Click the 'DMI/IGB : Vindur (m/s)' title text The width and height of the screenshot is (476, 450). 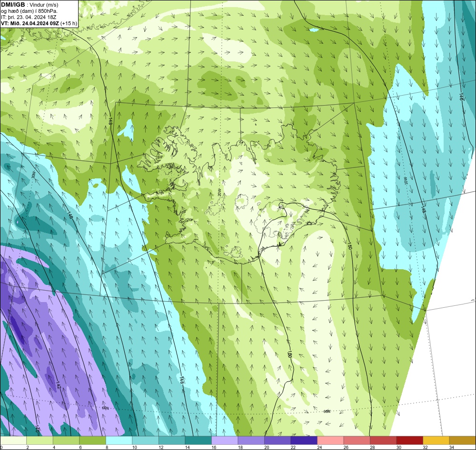[30, 5]
